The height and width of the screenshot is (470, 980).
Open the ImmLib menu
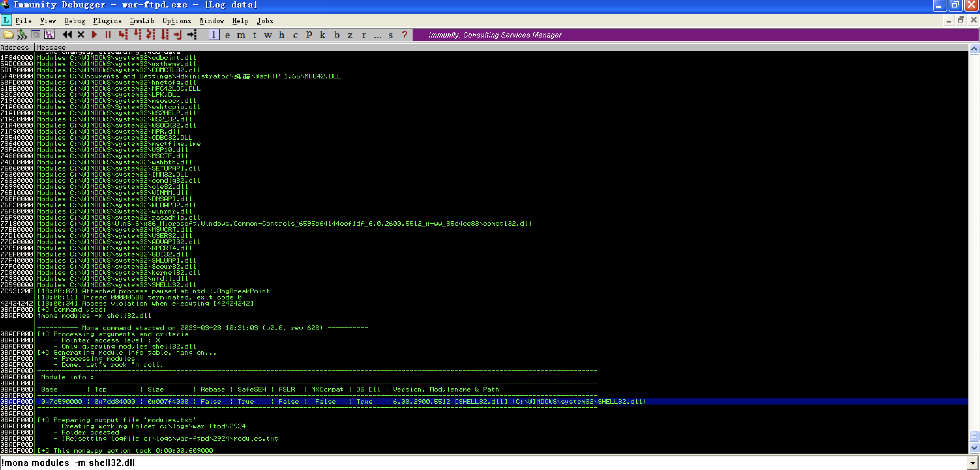pos(142,20)
